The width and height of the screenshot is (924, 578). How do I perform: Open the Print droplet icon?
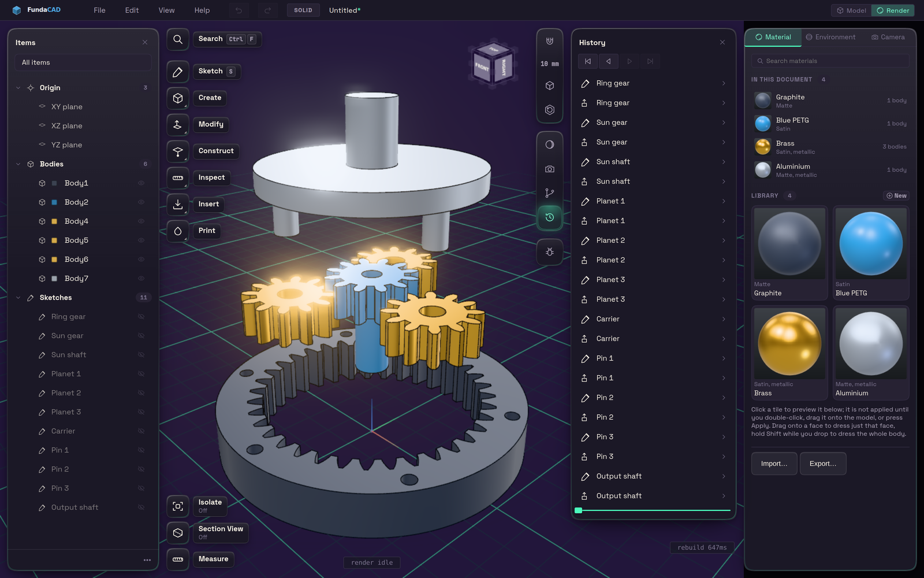(x=178, y=231)
